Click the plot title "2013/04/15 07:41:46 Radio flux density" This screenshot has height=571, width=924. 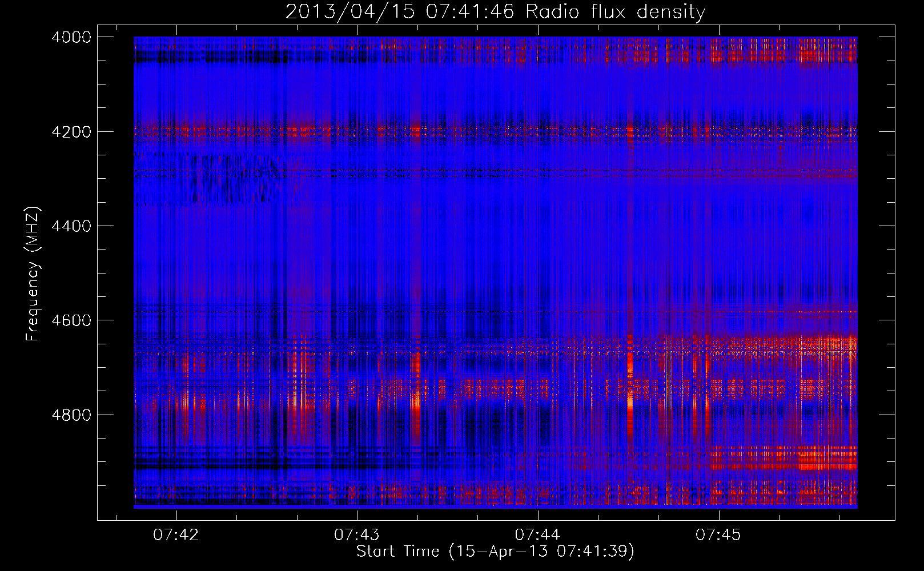point(495,11)
